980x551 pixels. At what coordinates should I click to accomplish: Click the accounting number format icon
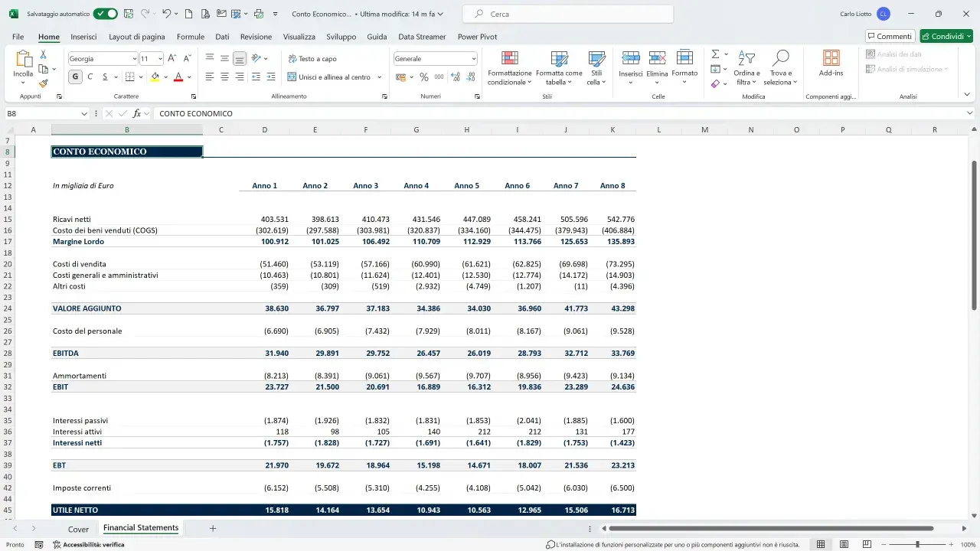tap(400, 77)
